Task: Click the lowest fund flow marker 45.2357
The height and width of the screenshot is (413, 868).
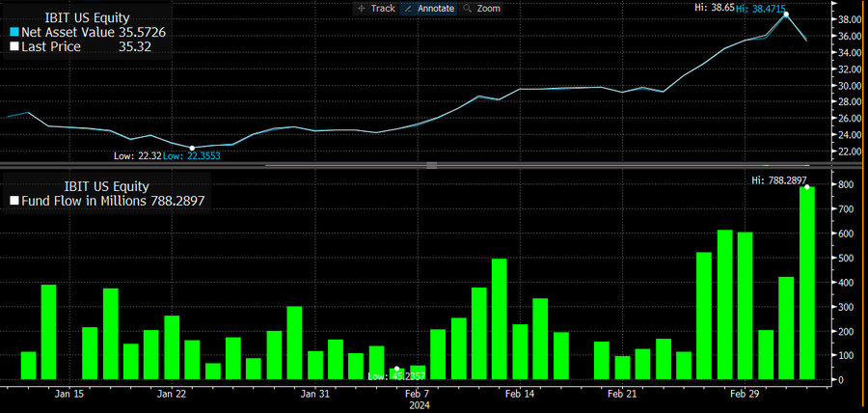Action: pos(396,369)
